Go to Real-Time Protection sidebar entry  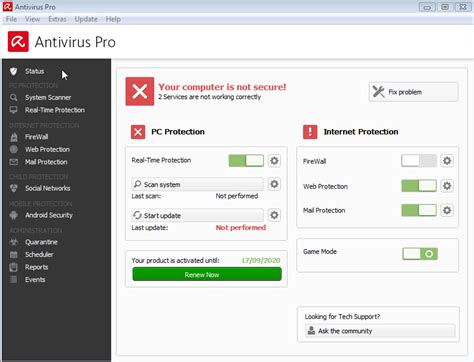pyautogui.click(x=55, y=110)
